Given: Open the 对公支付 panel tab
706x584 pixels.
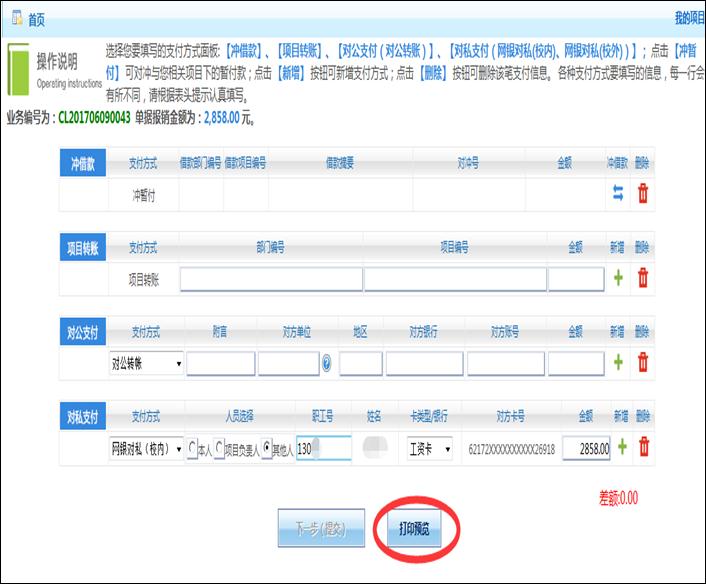Looking at the screenshot, I should tap(83, 331).
